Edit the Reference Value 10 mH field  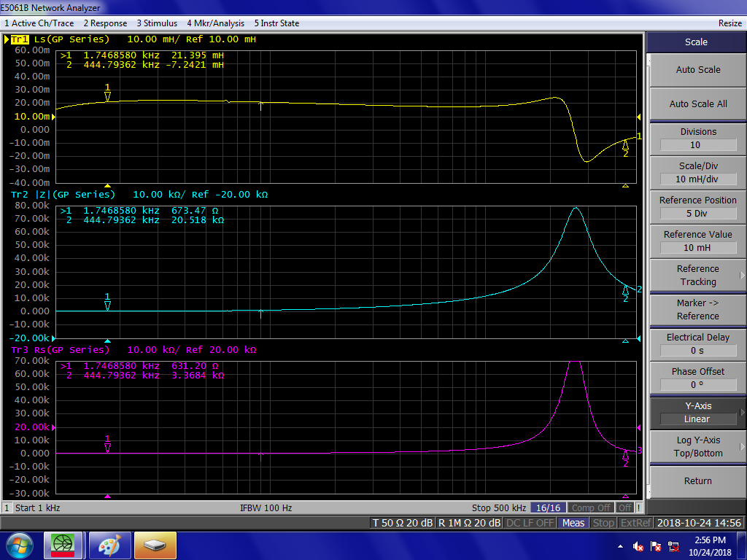698,248
